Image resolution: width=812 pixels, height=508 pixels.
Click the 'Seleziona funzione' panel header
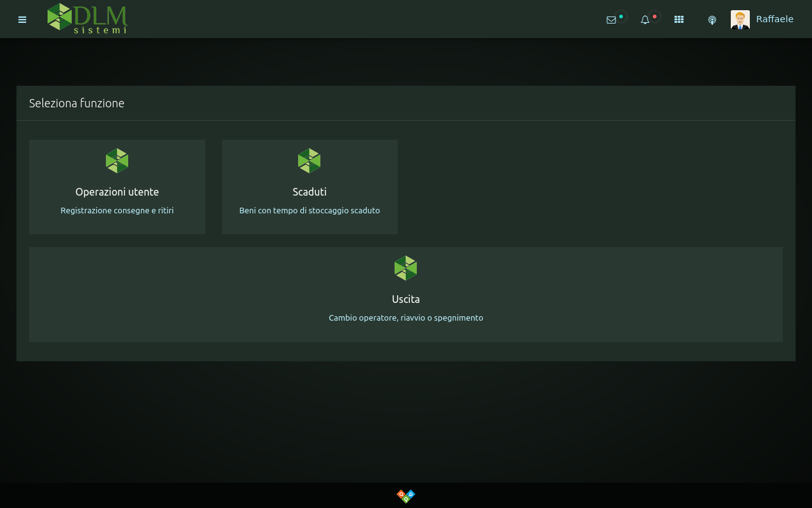77,103
